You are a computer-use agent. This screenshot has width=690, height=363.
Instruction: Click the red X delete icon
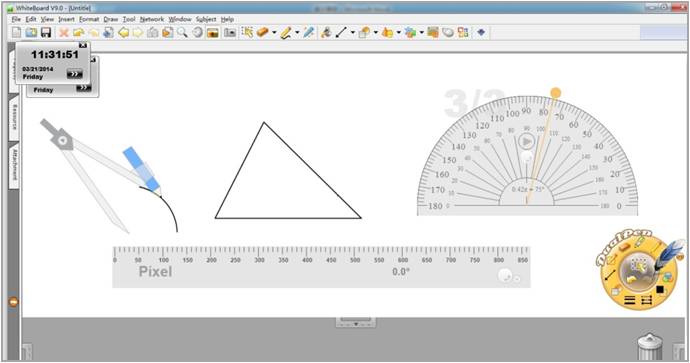[64, 33]
